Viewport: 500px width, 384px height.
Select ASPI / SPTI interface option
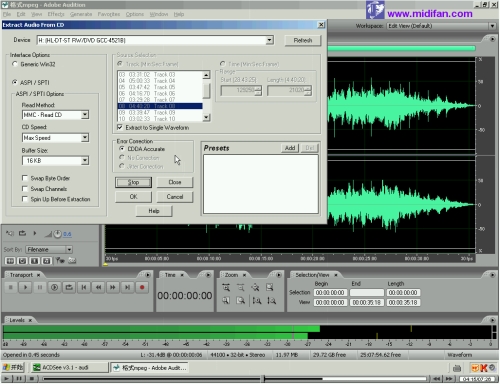[15, 82]
